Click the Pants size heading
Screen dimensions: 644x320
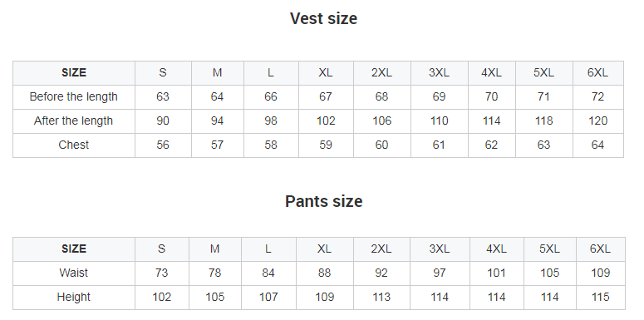[x=323, y=201]
